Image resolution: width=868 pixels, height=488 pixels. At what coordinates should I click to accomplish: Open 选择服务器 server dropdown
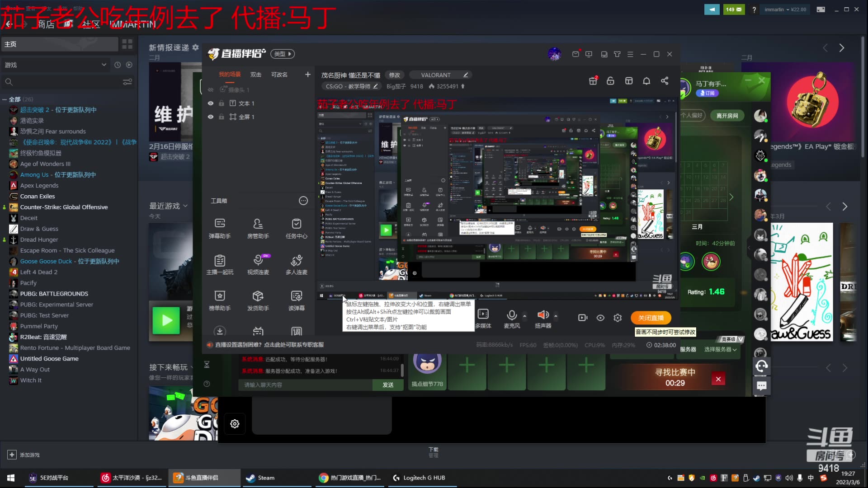720,349
